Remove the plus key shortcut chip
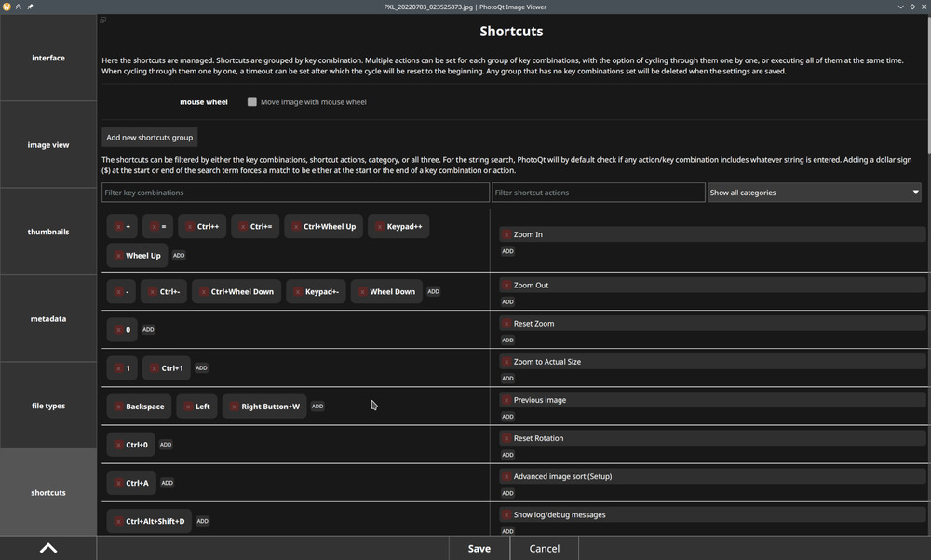Image resolution: width=931 pixels, height=560 pixels. click(119, 227)
